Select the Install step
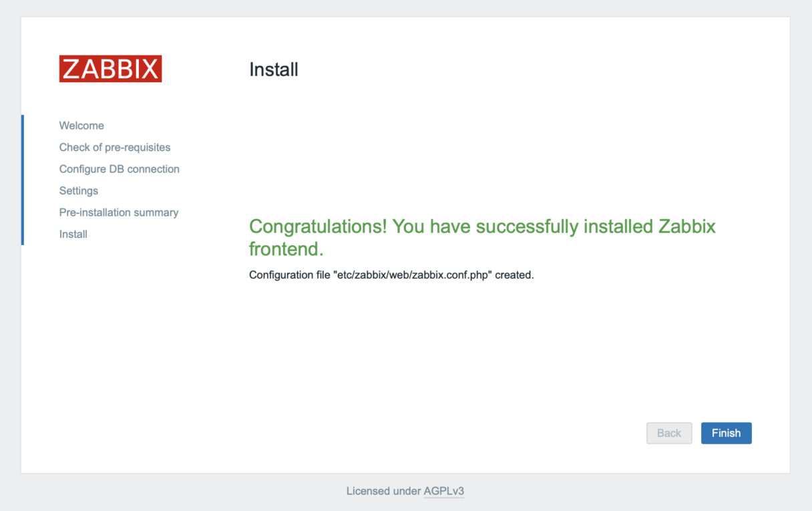 tap(73, 234)
